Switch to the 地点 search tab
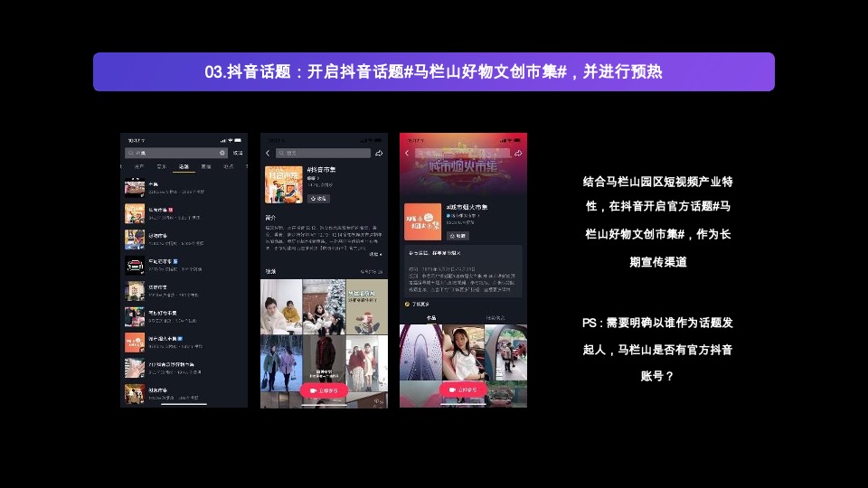This screenshot has width=868, height=488. [228, 166]
